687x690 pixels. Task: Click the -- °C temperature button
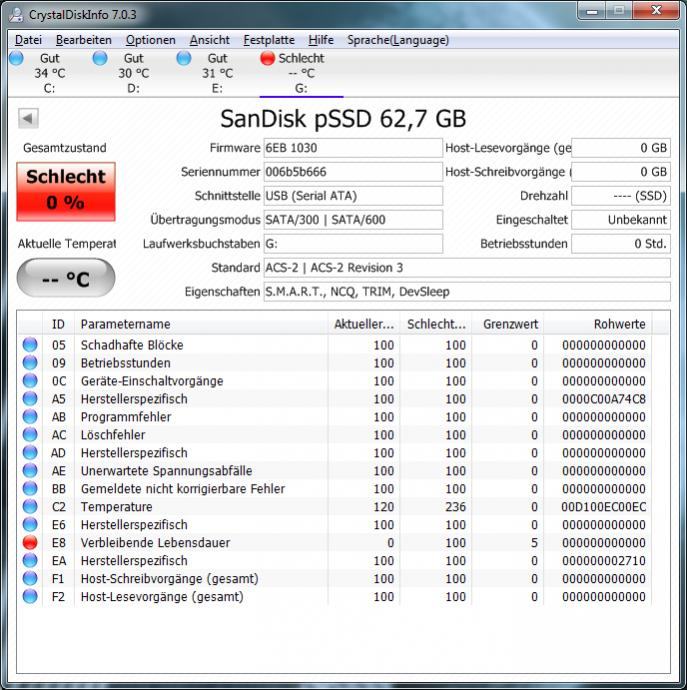pos(66,278)
